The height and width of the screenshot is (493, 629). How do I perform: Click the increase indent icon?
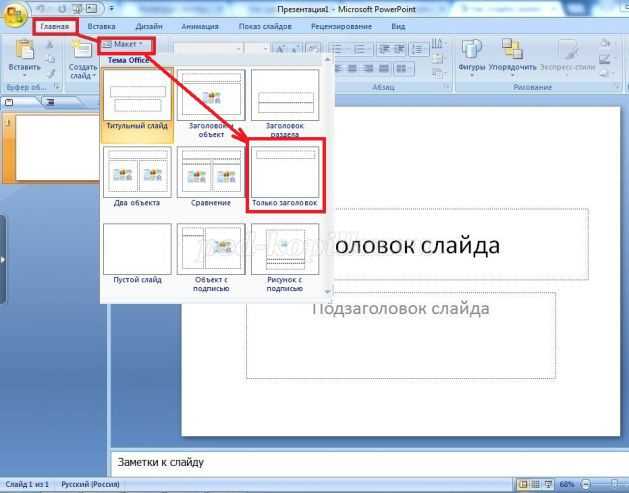pos(400,49)
